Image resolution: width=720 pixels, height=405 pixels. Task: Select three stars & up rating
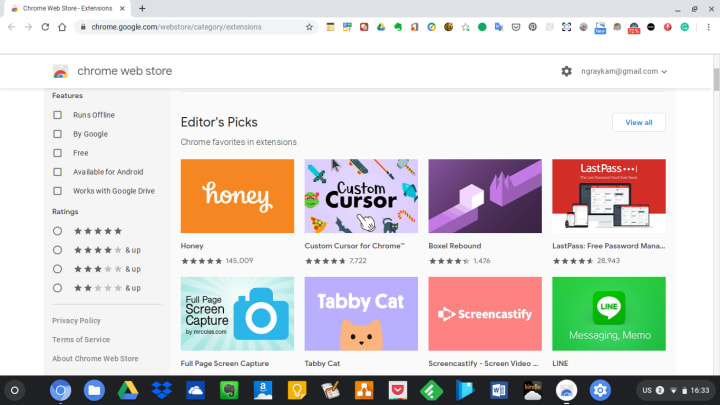point(57,269)
